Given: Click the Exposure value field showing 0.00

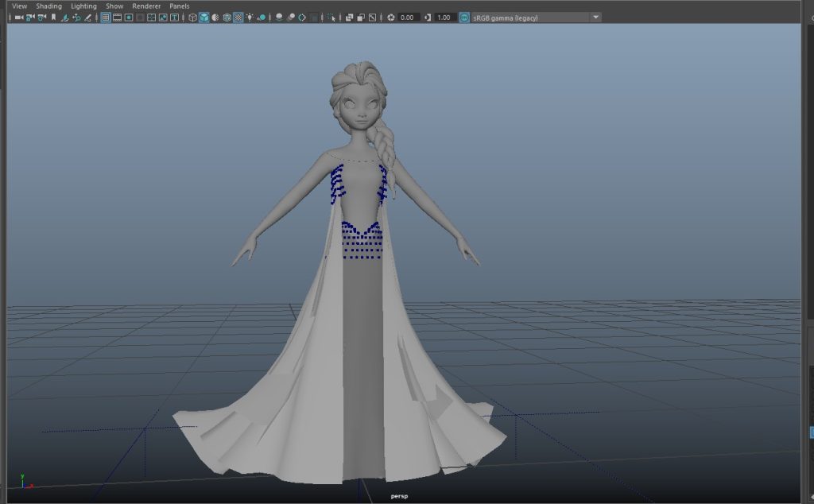Looking at the screenshot, I should pyautogui.click(x=408, y=17).
